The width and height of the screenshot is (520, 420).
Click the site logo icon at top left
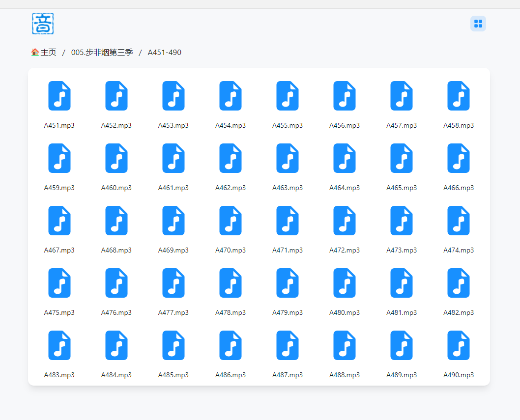43,24
